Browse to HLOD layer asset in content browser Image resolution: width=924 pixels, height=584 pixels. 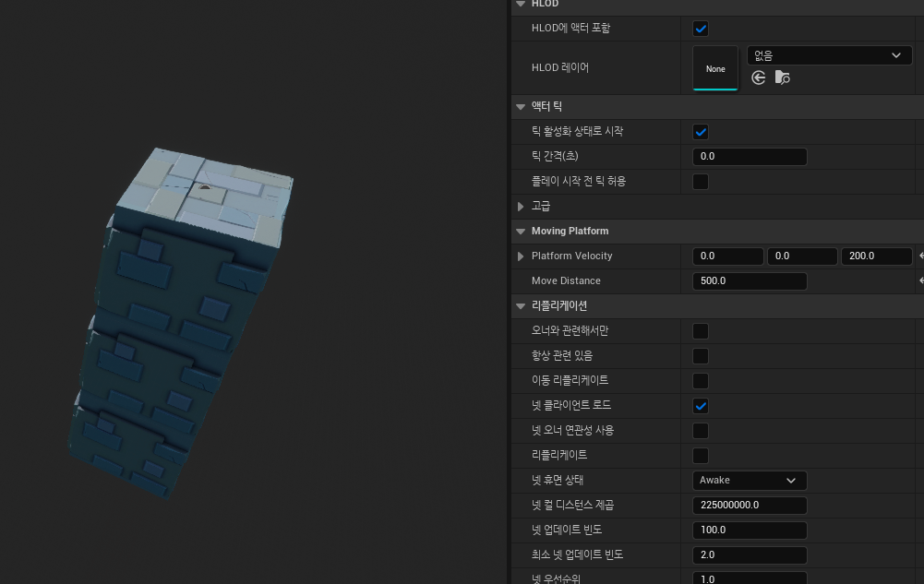(782, 77)
